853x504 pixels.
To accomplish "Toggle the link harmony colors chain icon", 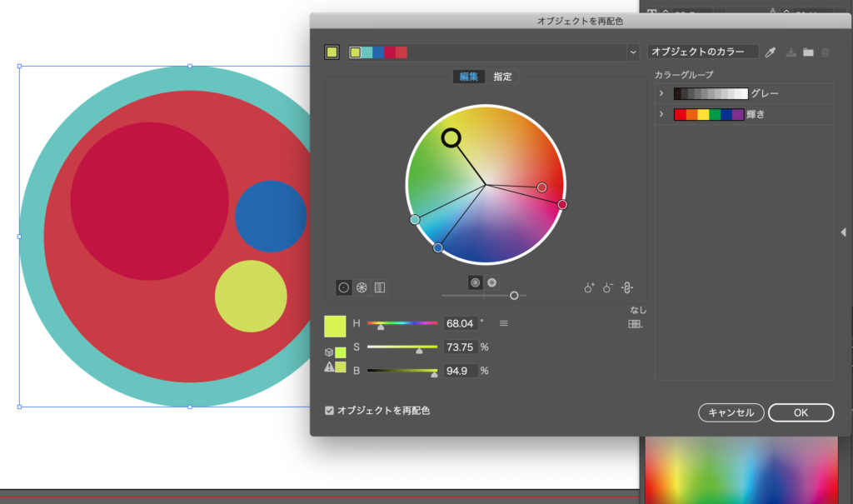I will pos(627,287).
